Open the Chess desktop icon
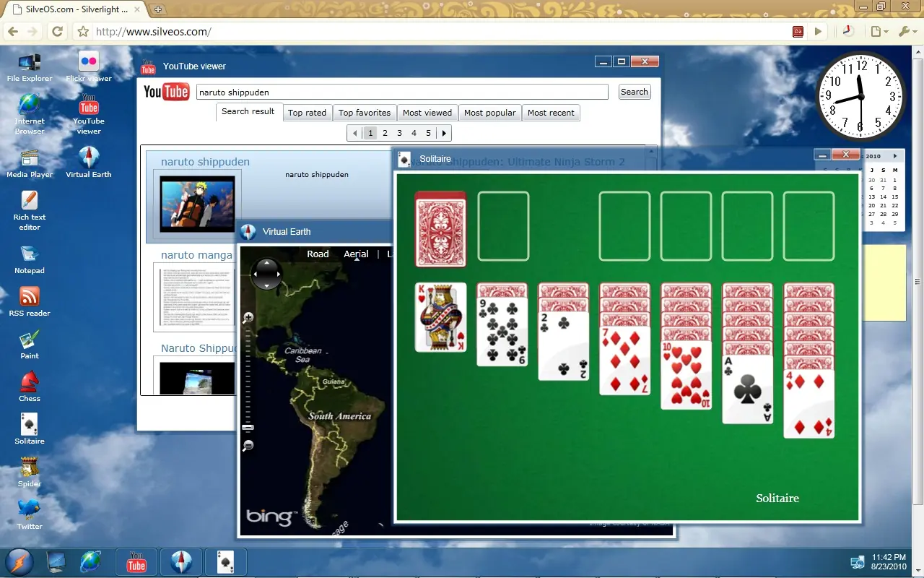Image resolution: width=924 pixels, height=578 pixels. click(30, 387)
